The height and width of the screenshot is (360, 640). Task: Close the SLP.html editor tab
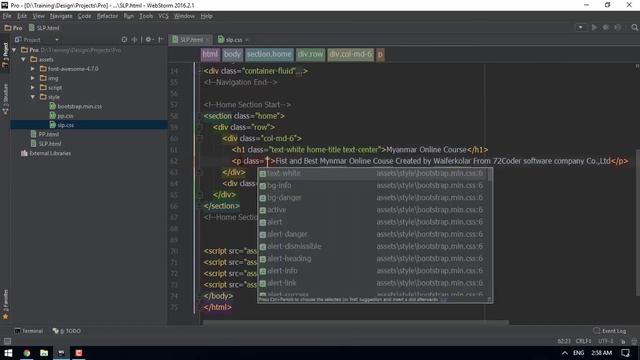(x=208, y=40)
